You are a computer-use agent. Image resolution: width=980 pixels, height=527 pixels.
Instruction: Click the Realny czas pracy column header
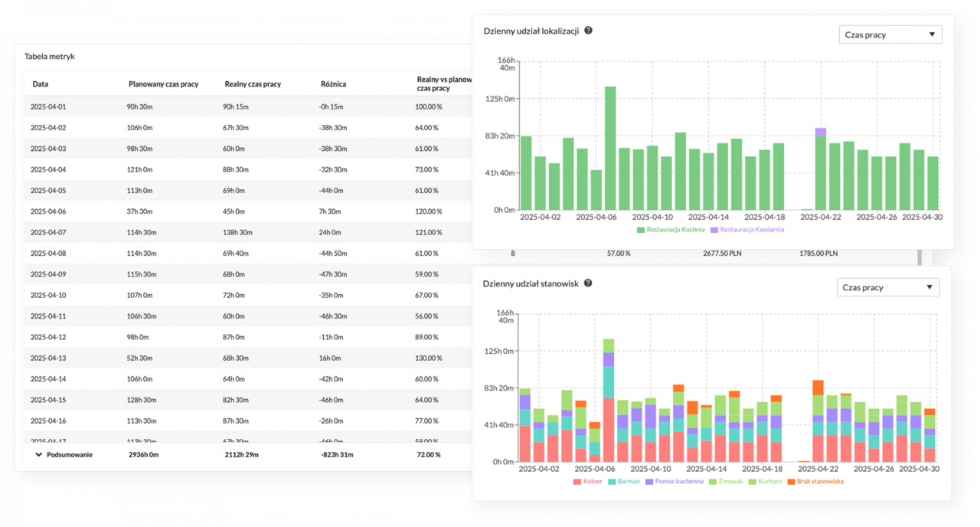tap(252, 84)
